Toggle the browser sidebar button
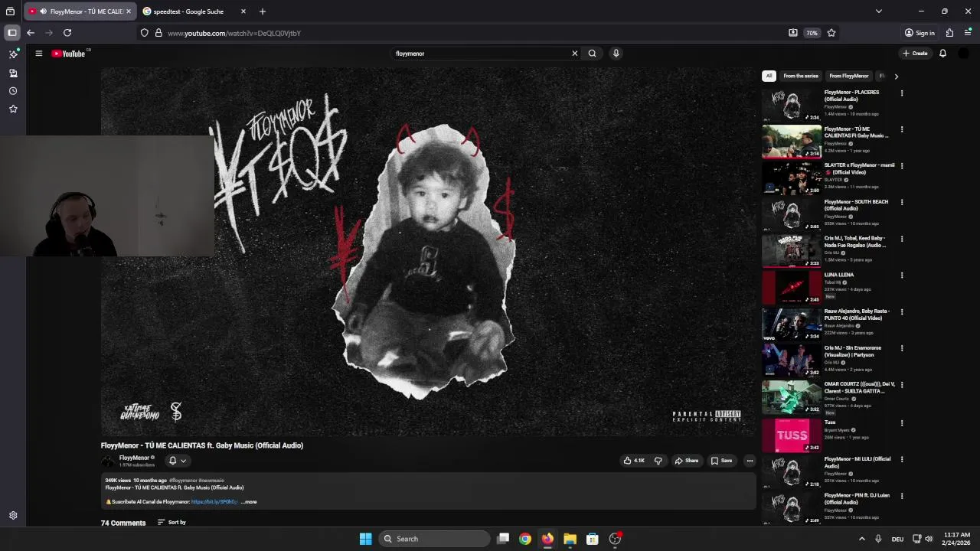 click(x=11, y=33)
